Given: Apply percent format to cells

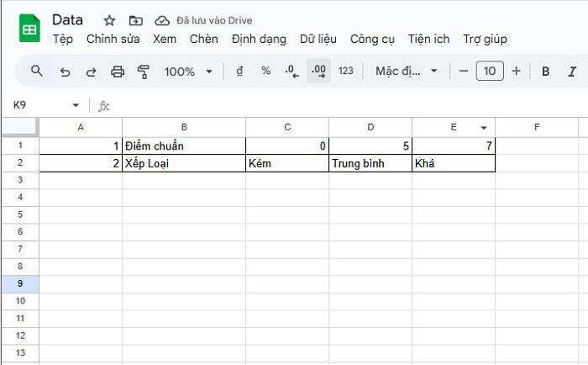Looking at the screenshot, I should click(265, 71).
